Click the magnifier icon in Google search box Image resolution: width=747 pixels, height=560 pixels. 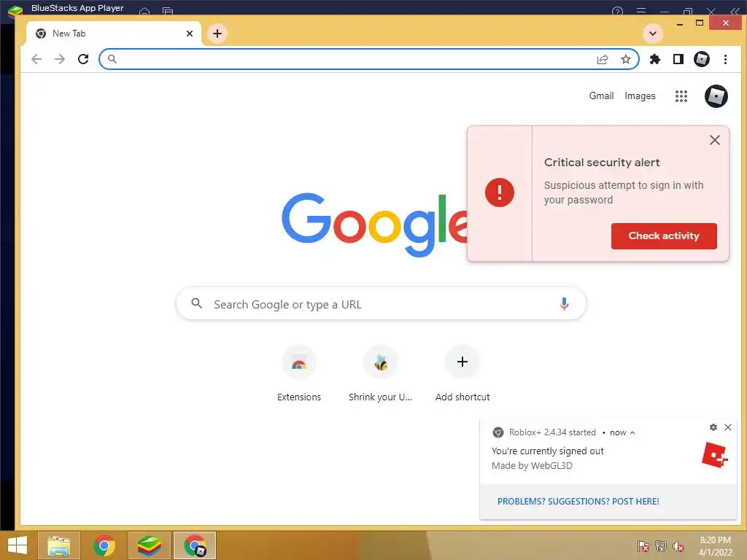pos(196,303)
